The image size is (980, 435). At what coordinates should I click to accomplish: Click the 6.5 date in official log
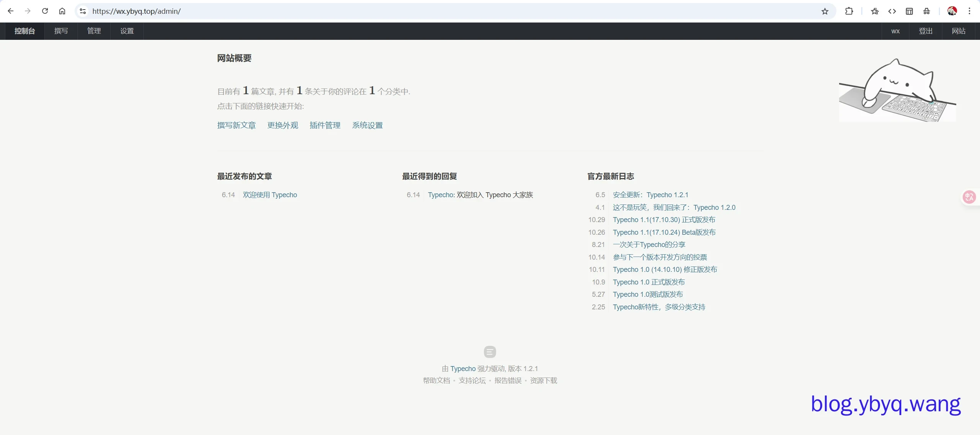click(x=600, y=195)
